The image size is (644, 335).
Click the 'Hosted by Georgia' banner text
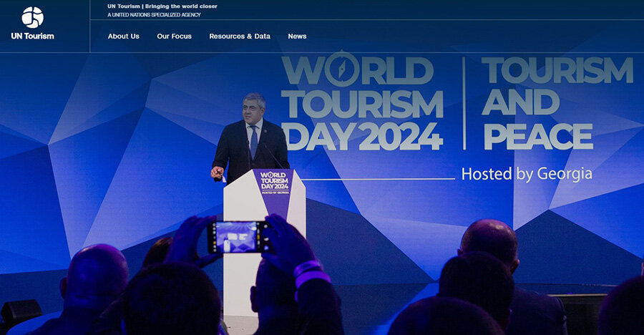(x=527, y=174)
